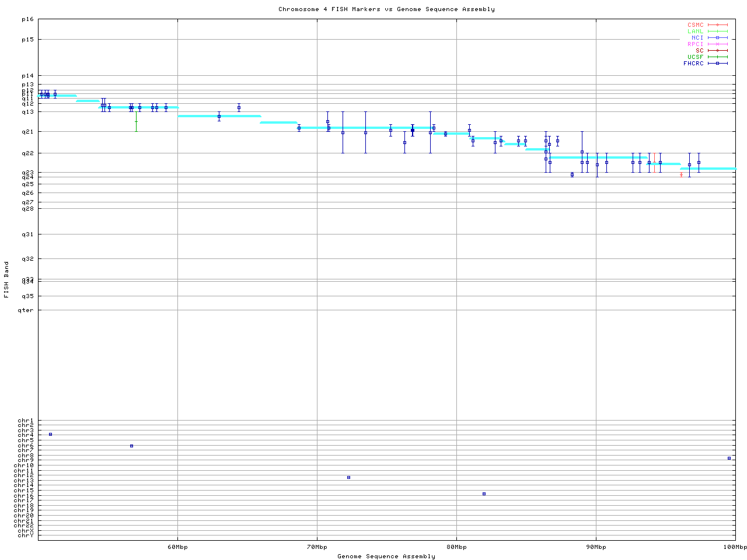Click the LANL legend line sample
This screenshot has width=747, height=560.
click(717, 32)
